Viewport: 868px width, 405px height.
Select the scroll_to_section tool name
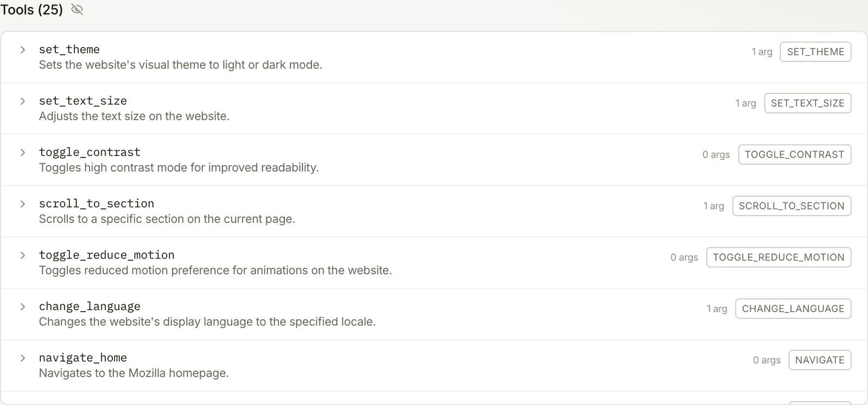tap(97, 204)
